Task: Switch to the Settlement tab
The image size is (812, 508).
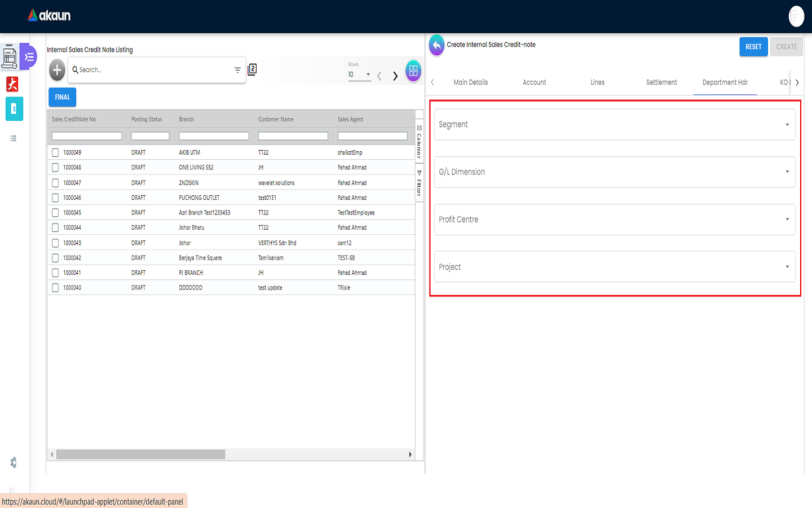Action: point(661,82)
